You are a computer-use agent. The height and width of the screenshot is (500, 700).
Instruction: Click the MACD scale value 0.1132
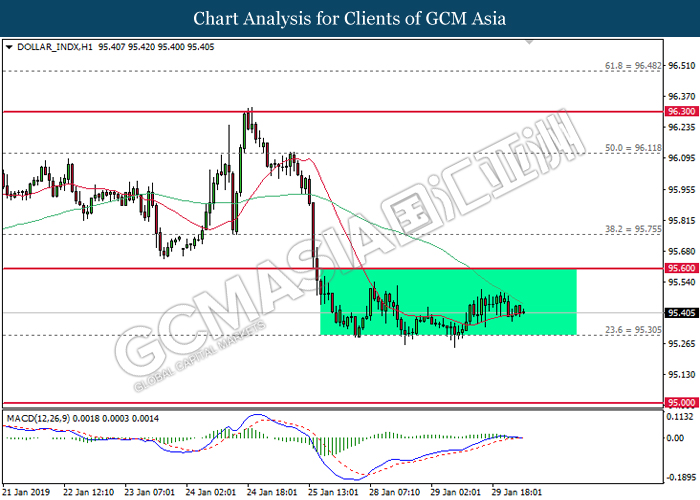tap(680, 417)
